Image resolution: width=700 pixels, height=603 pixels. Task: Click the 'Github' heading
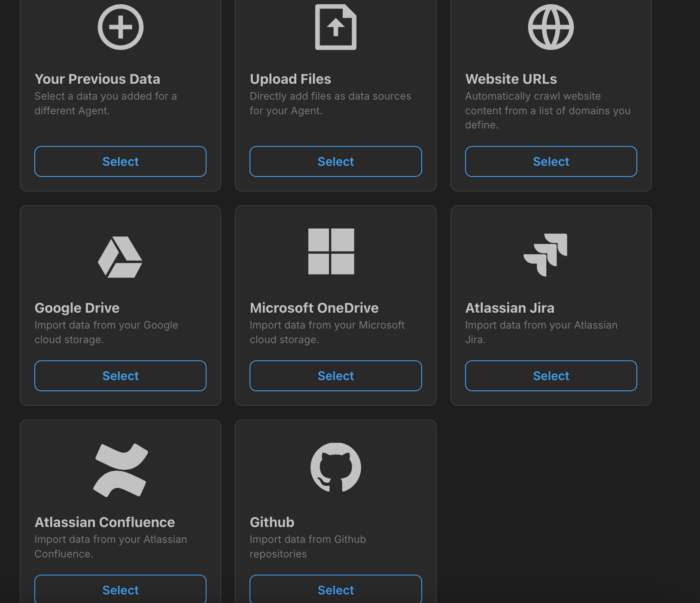click(272, 522)
